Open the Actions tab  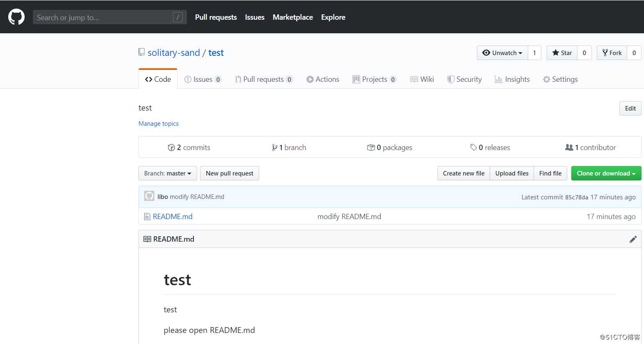(323, 79)
